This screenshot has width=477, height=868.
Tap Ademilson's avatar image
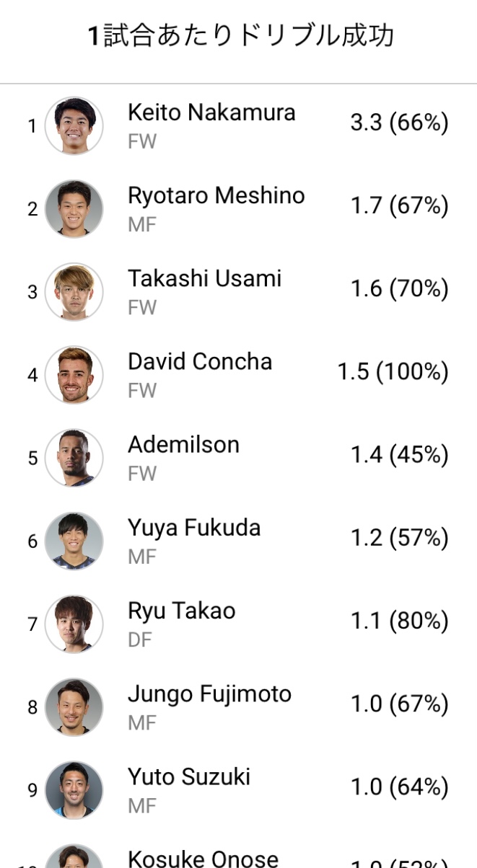click(x=74, y=458)
